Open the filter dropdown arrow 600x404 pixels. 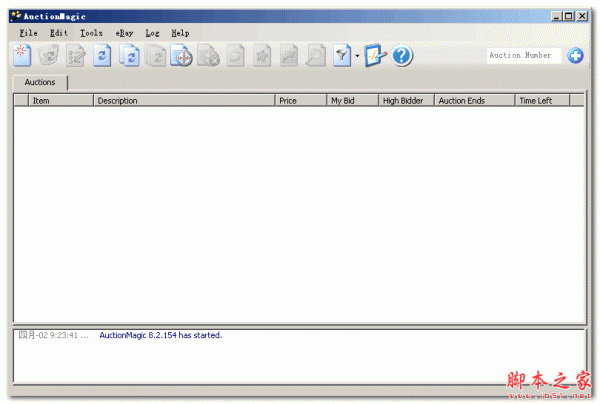[x=357, y=56]
